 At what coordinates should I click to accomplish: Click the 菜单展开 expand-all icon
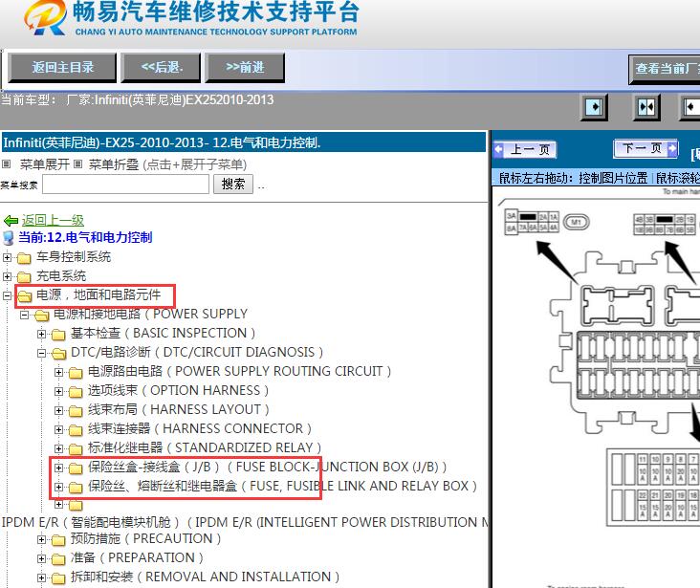pyautogui.click(x=7, y=164)
